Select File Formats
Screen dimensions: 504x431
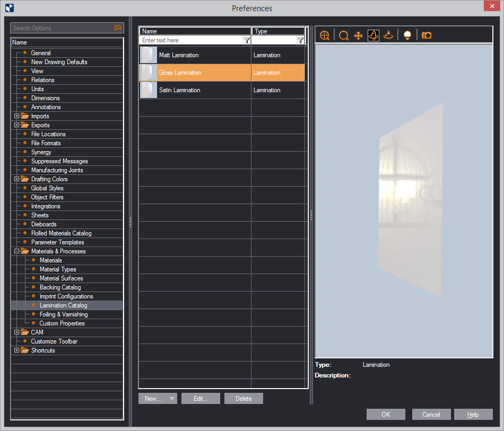tap(46, 143)
